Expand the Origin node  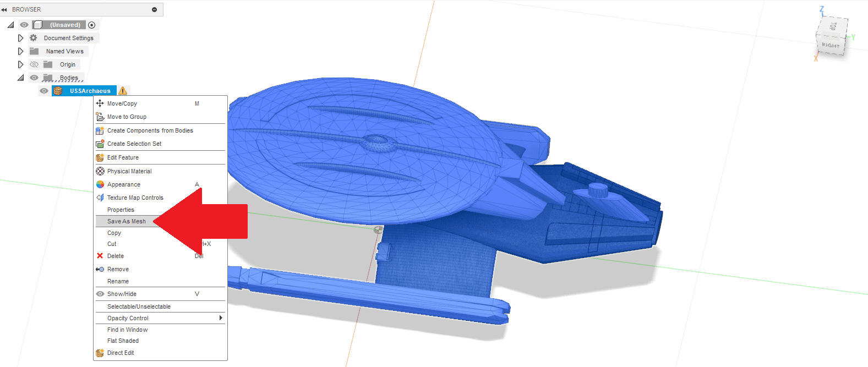pyautogui.click(x=20, y=64)
